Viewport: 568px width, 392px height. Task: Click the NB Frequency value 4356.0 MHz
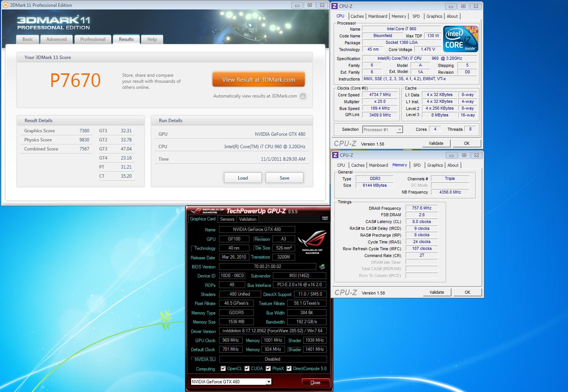click(450, 192)
